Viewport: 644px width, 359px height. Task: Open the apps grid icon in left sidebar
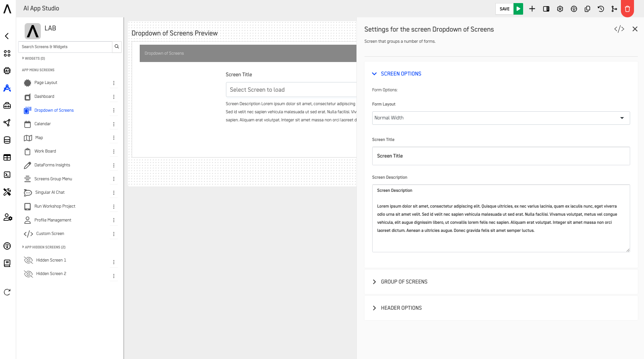point(7,54)
